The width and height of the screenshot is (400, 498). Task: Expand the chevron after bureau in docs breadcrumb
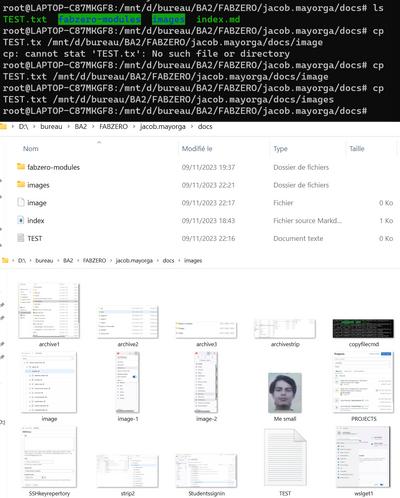tap(68, 127)
